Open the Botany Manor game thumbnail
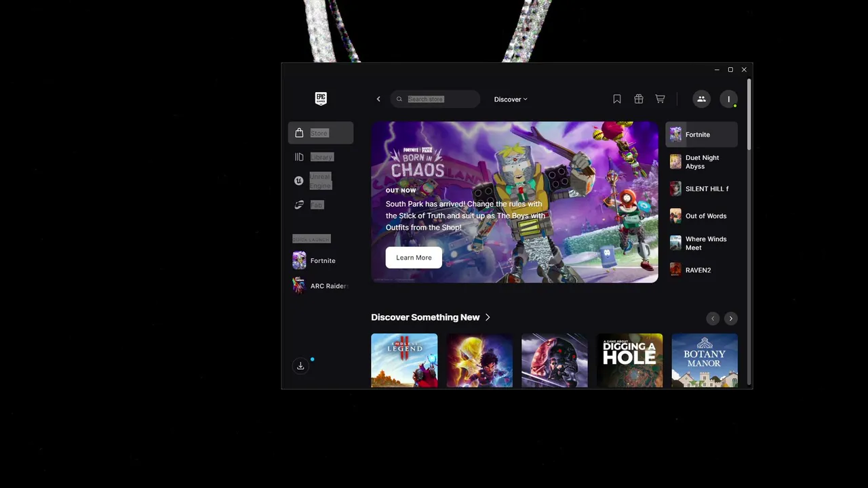The width and height of the screenshot is (868, 488). pyautogui.click(x=705, y=361)
